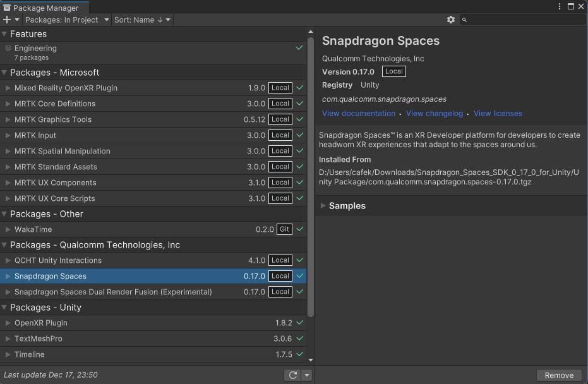This screenshot has width=588, height=384.
Task: Click Local tag beside Version 0.17.0
Action: point(393,71)
